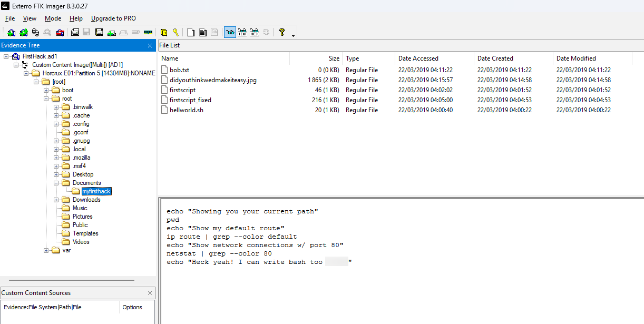Expand the Downloads folder node
644x324 pixels.
point(56,200)
